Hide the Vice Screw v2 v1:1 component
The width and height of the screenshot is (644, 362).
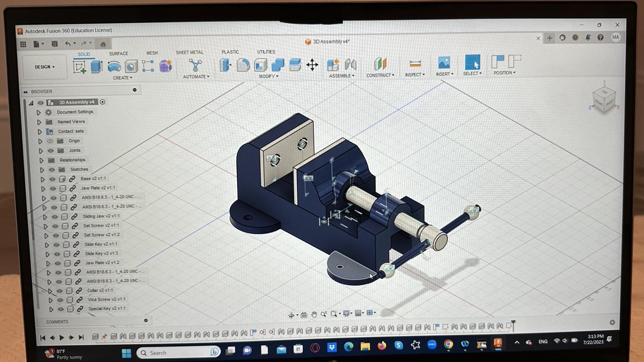pos(60,300)
